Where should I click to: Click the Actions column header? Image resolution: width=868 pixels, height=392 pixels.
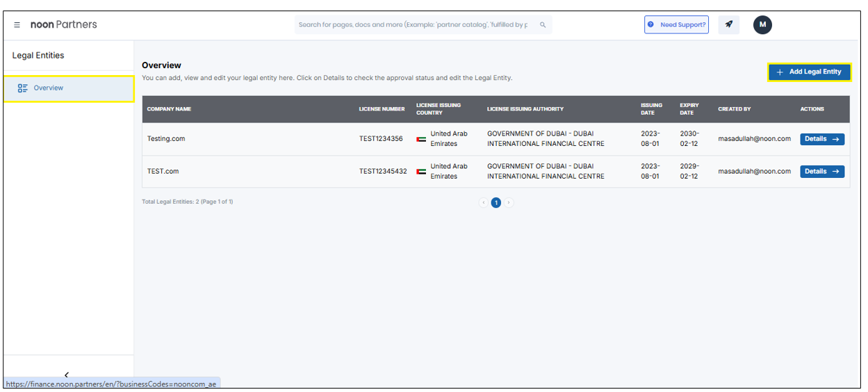point(812,109)
